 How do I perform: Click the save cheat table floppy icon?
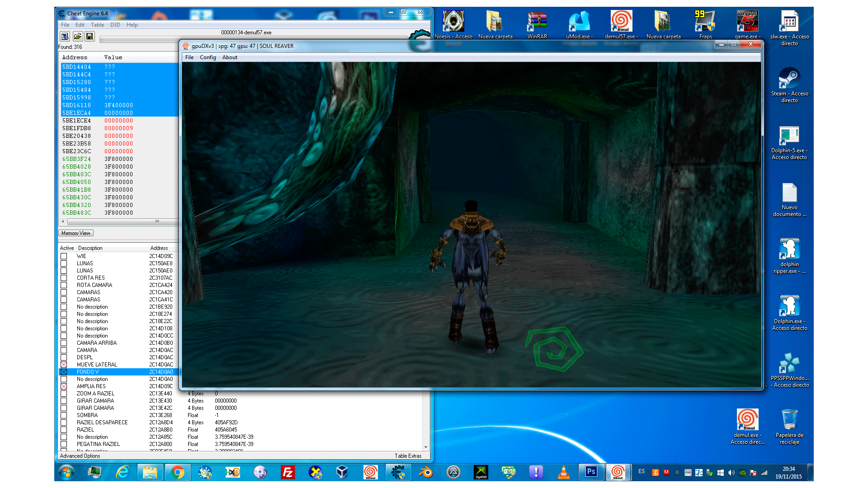point(89,36)
